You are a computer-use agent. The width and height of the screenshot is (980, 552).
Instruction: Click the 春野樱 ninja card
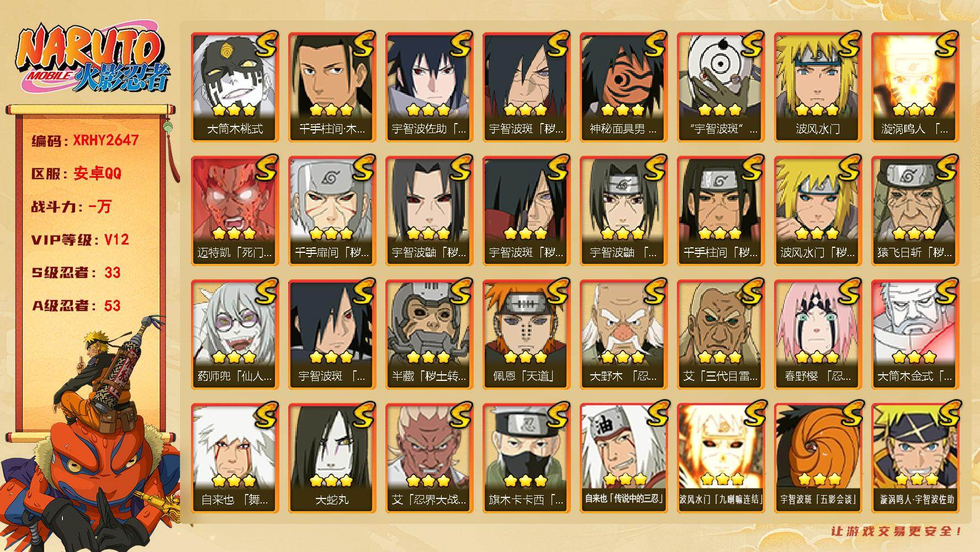click(818, 335)
